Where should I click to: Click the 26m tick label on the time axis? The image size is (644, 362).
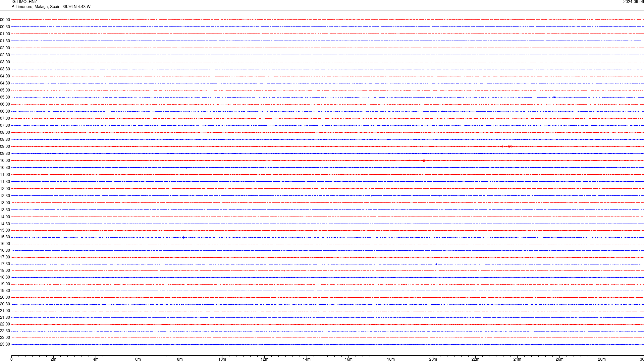[559, 359]
